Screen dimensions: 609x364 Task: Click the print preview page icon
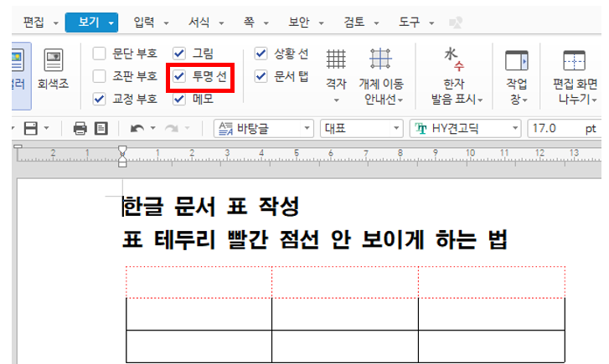[x=101, y=129]
